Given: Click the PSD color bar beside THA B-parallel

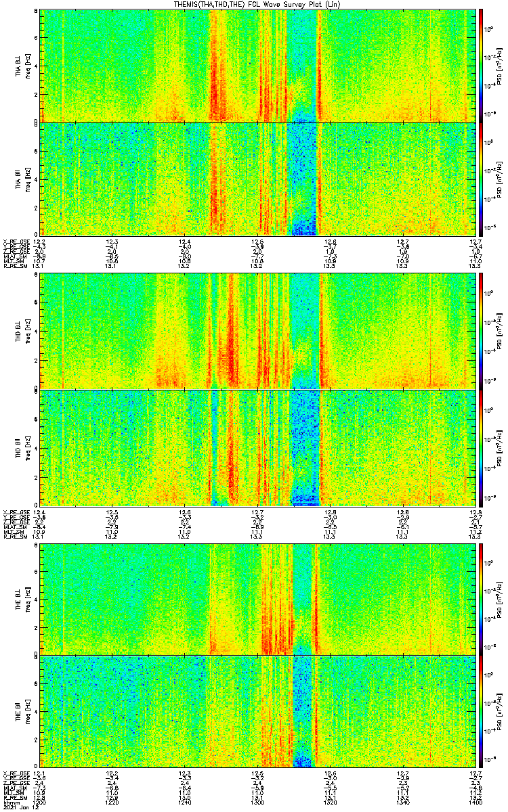Looking at the screenshot, I should pos(481,178).
